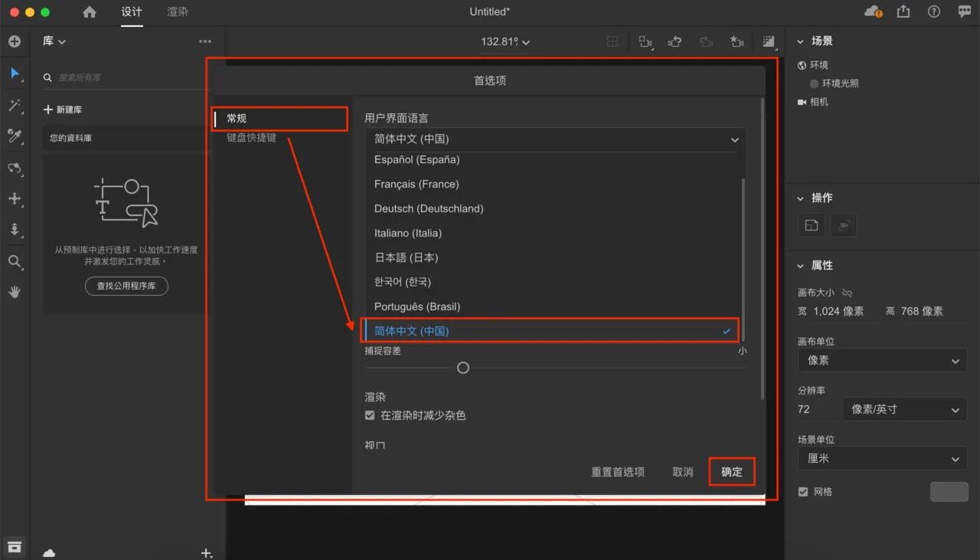Click the Share export icon

coord(903,11)
